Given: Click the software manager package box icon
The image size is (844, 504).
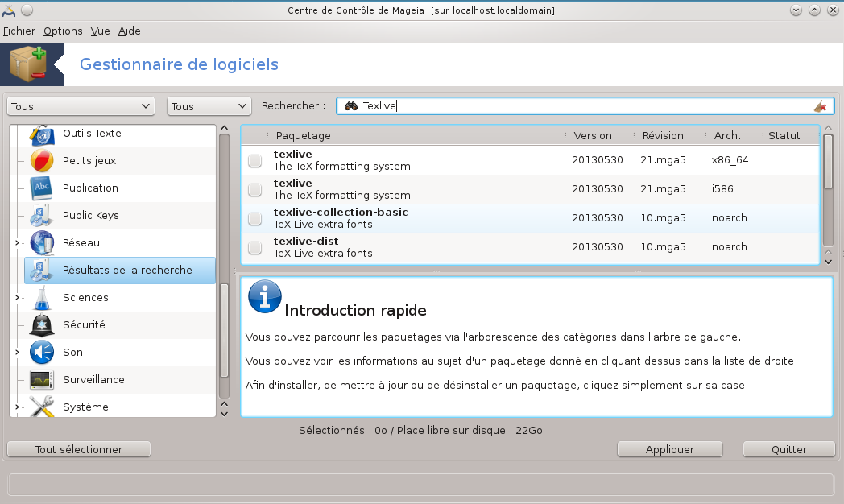Looking at the screenshot, I should click(28, 64).
